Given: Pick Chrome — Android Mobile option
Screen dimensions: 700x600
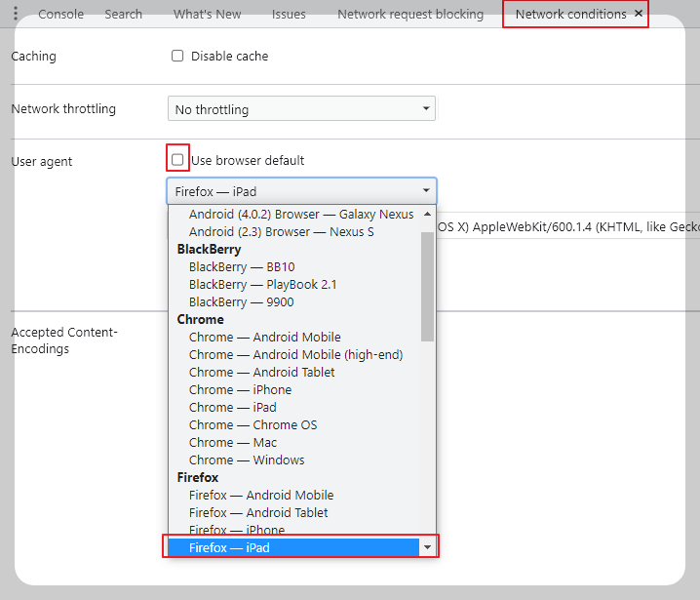Looking at the screenshot, I should click(294, 337).
